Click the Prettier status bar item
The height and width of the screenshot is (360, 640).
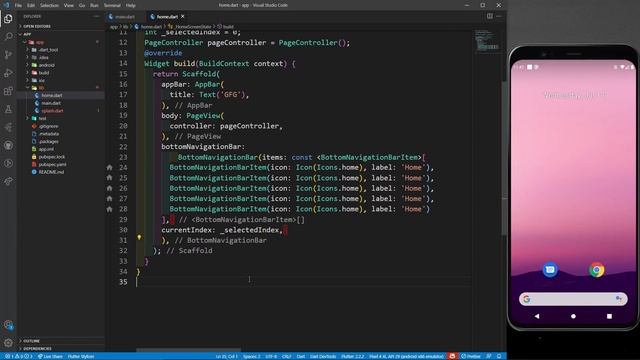click(x=471, y=356)
